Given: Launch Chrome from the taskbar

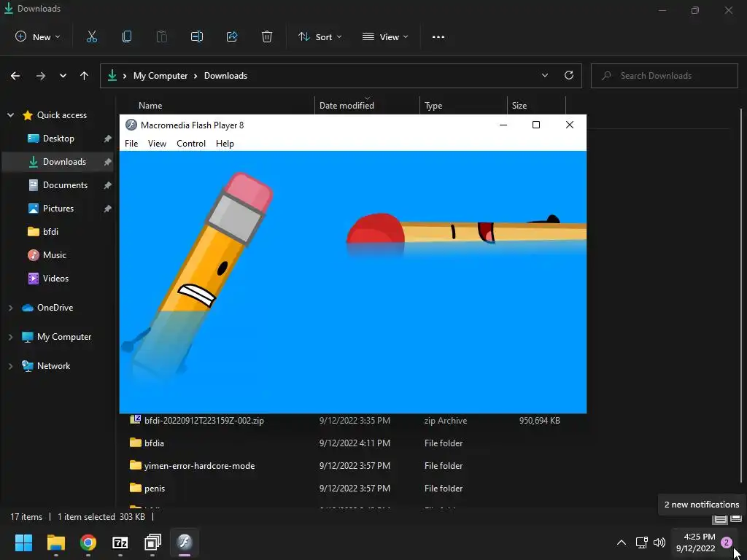Looking at the screenshot, I should (x=88, y=542).
